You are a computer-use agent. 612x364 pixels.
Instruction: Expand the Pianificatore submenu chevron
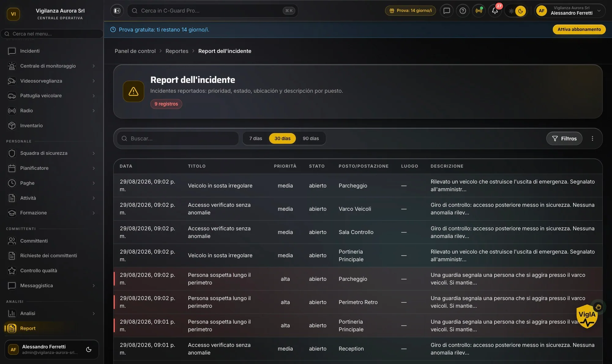click(94, 168)
